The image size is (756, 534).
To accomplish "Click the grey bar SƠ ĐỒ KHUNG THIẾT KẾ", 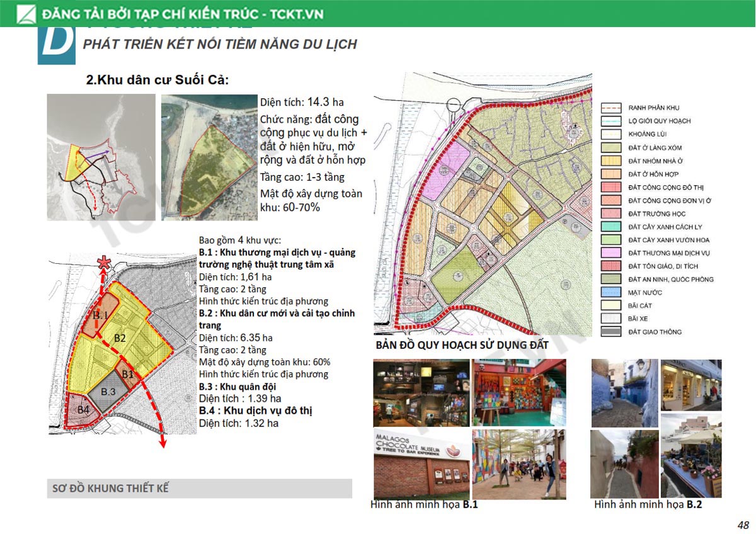I will tap(199, 489).
